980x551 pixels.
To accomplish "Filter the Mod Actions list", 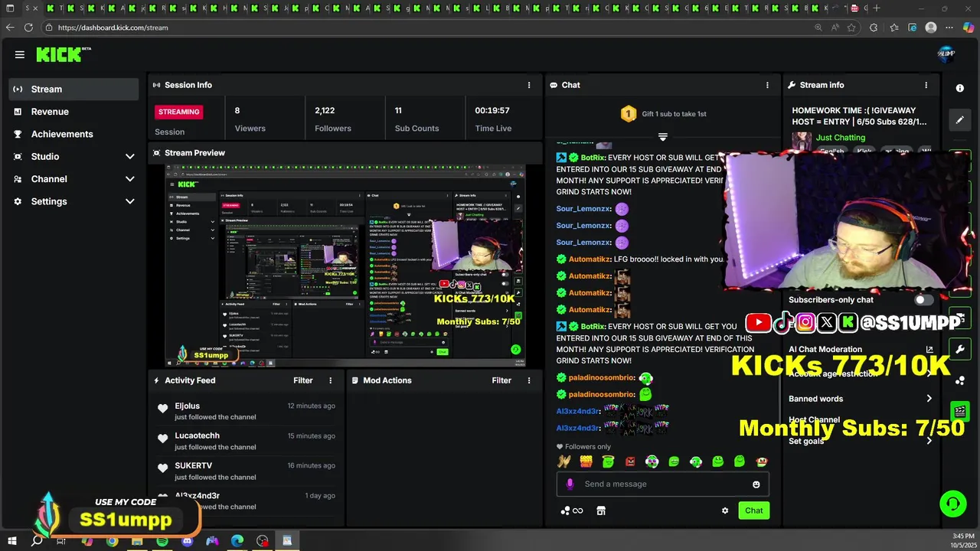I will (x=501, y=380).
